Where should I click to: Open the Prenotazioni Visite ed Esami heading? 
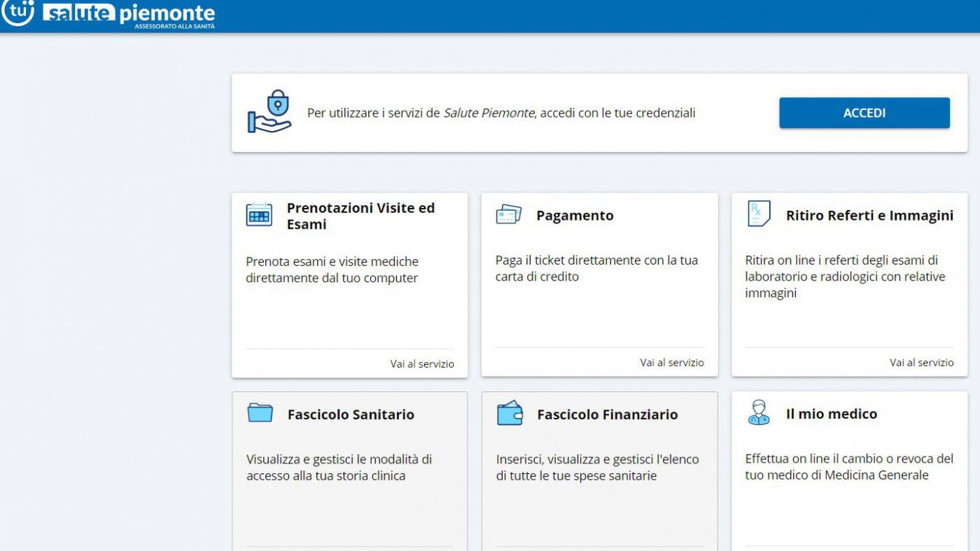point(360,216)
